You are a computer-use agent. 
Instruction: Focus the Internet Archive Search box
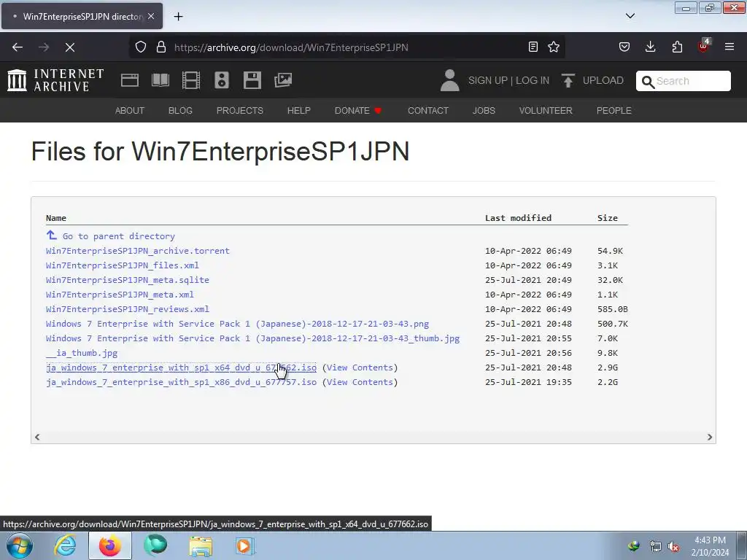click(683, 81)
